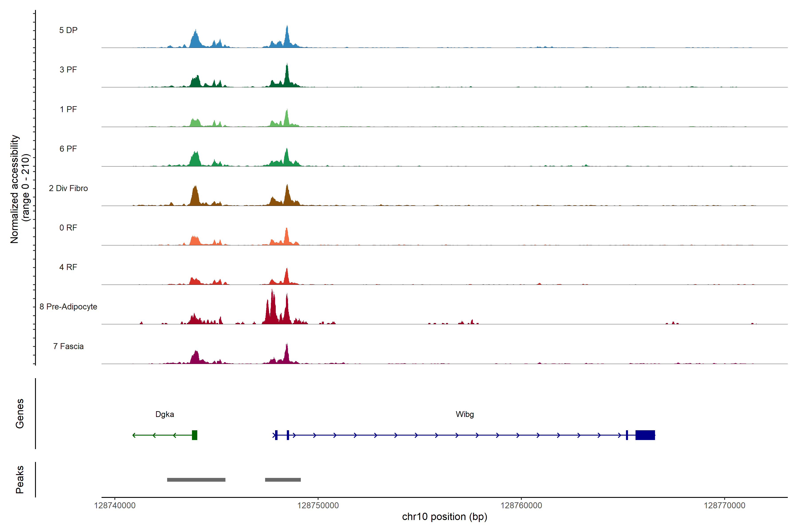The height and width of the screenshot is (532, 798).
Task: Click the 128770000 axis tick label
Action: pyautogui.click(x=724, y=505)
